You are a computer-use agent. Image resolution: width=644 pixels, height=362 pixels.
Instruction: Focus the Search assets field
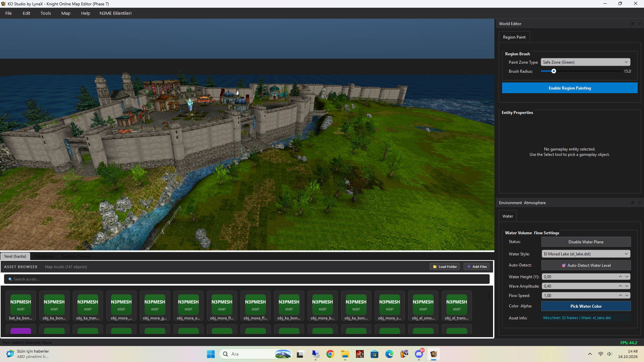tap(247, 279)
